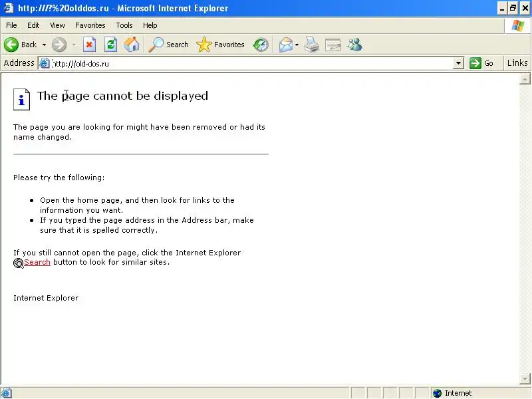
Task: Minimize the Internet Explorer window
Action: pyautogui.click(x=502, y=8)
